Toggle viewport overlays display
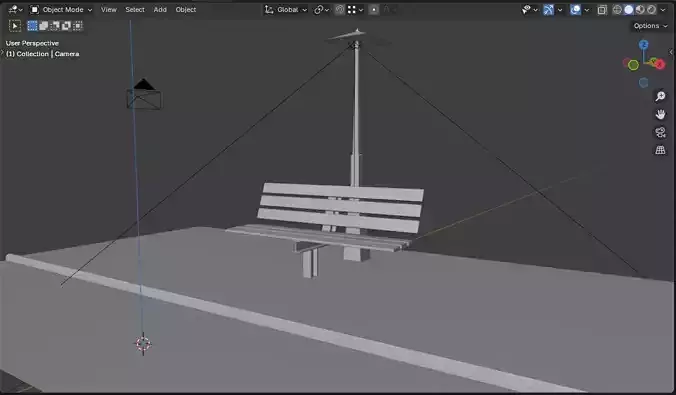The image size is (676, 395). (x=575, y=9)
